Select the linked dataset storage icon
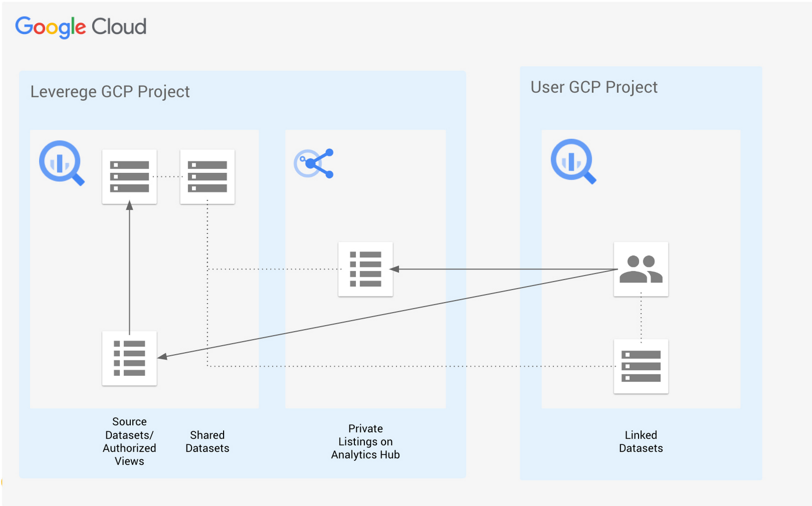The height and width of the screenshot is (506, 812). coord(641,366)
